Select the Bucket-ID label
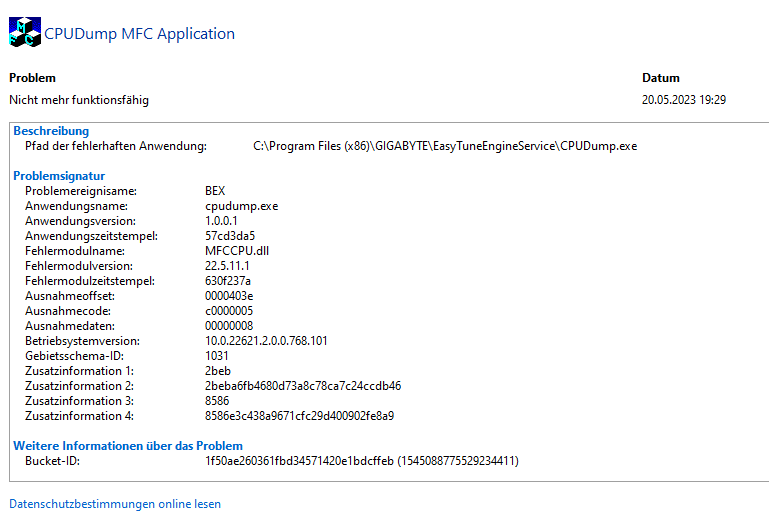Viewport: 769px width, 523px height. point(52,461)
